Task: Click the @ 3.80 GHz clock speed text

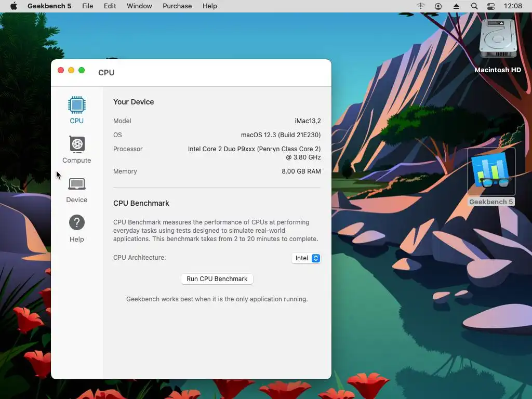Action: [303, 157]
